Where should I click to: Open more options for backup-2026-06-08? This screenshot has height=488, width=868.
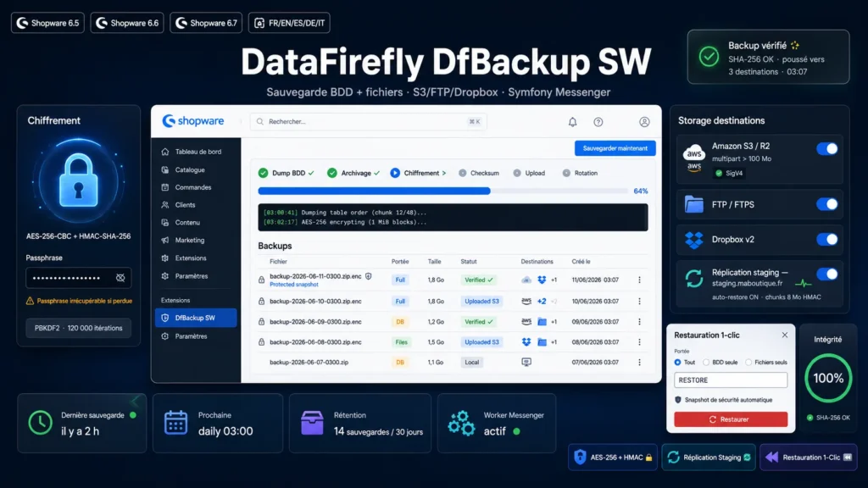pyautogui.click(x=639, y=342)
